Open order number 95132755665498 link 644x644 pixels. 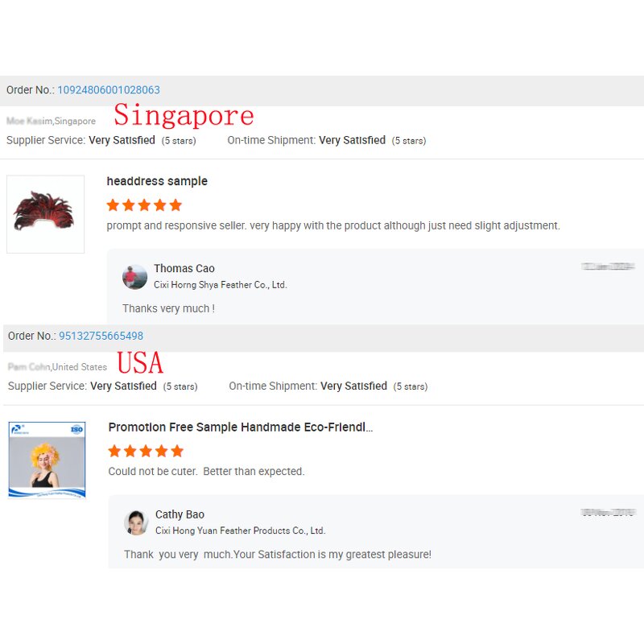click(x=101, y=336)
